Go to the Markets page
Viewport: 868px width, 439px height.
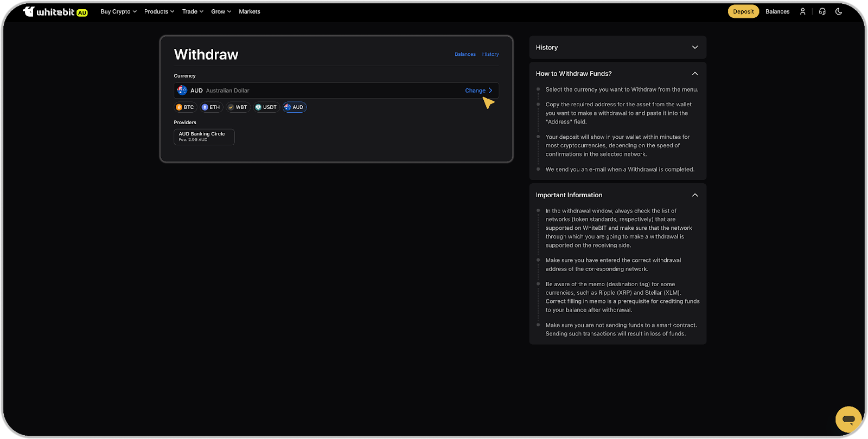(250, 11)
